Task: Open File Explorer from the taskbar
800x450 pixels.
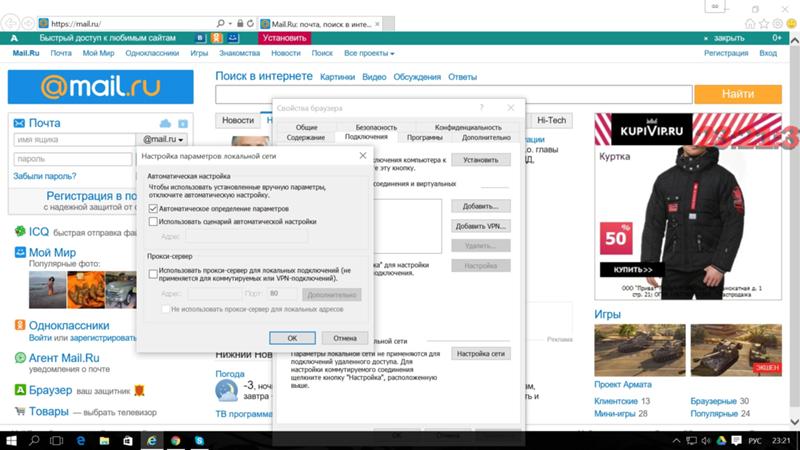Action: [104, 440]
